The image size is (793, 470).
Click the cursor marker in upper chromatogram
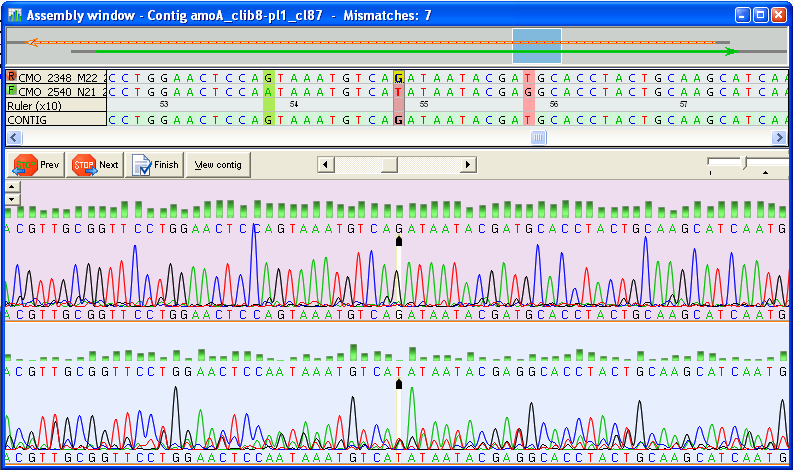coord(399,241)
